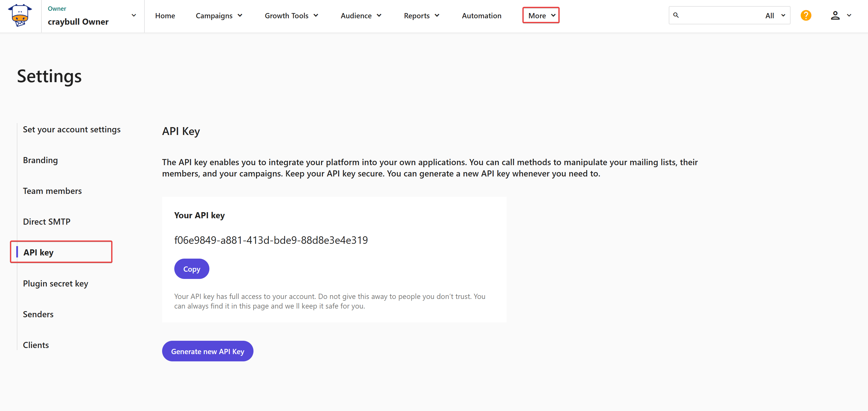Viewport: 868px width, 411px height.
Task: Select Set your account settings
Action: point(71,129)
